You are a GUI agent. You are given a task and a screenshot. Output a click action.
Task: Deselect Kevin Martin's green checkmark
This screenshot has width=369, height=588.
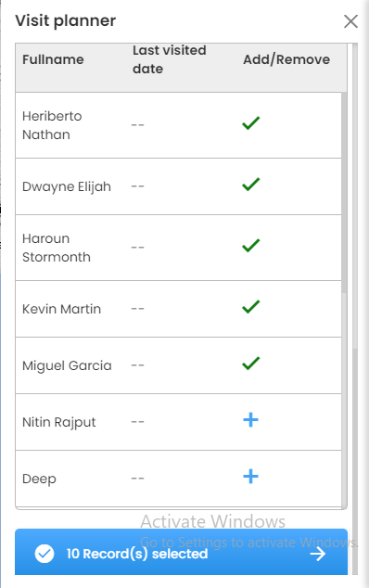pos(251,307)
